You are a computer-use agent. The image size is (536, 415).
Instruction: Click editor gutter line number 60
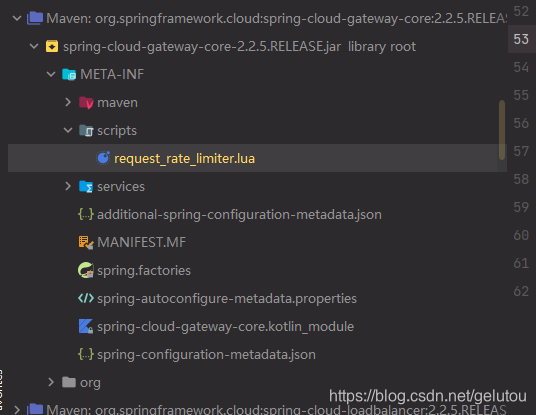(x=521, y=235)
